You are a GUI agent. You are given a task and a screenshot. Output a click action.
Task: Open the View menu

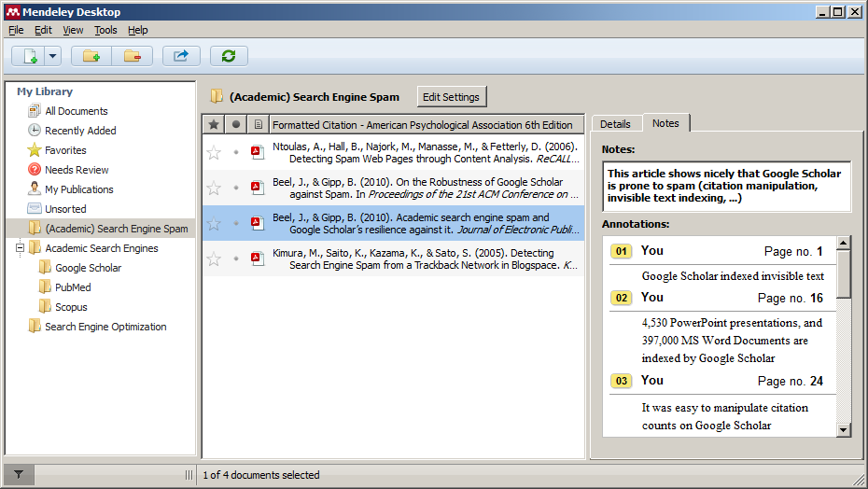click(73, 30)
